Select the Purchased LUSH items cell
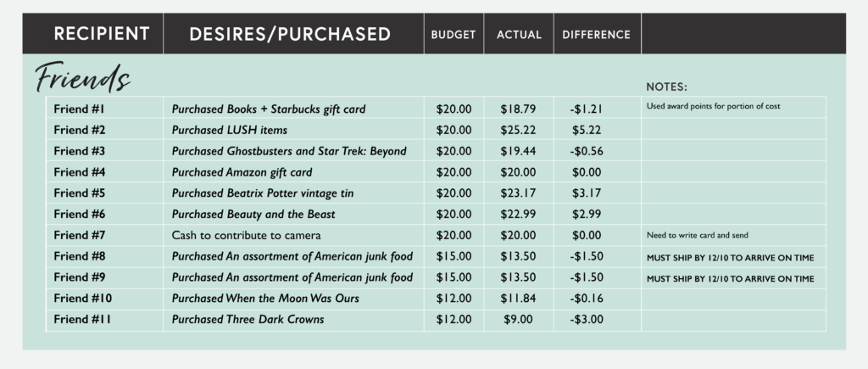This screenshot has height=369, width=868. pos(293,130)
